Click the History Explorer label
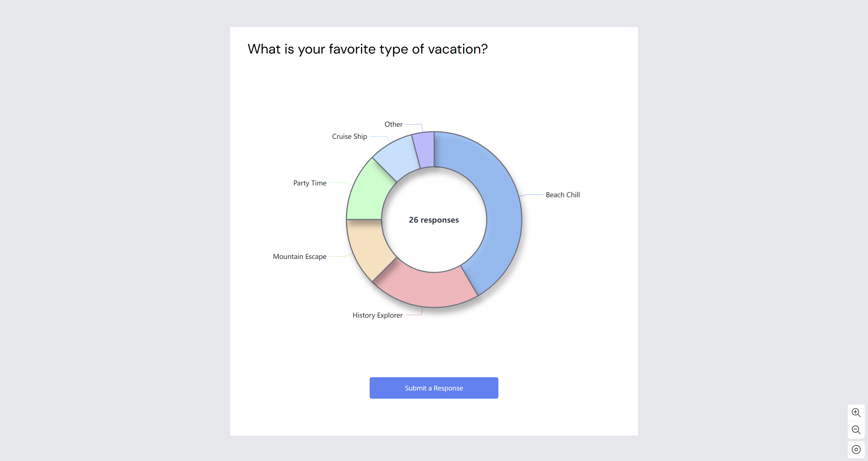Screen dimensions: 868x461 click(377, 315)
